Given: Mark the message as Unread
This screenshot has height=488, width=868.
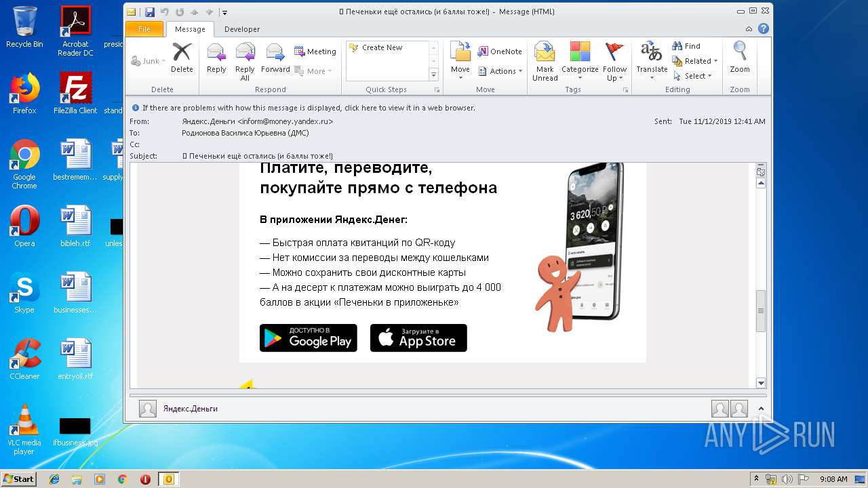Looking at the screenshot, I should (545, 61).
